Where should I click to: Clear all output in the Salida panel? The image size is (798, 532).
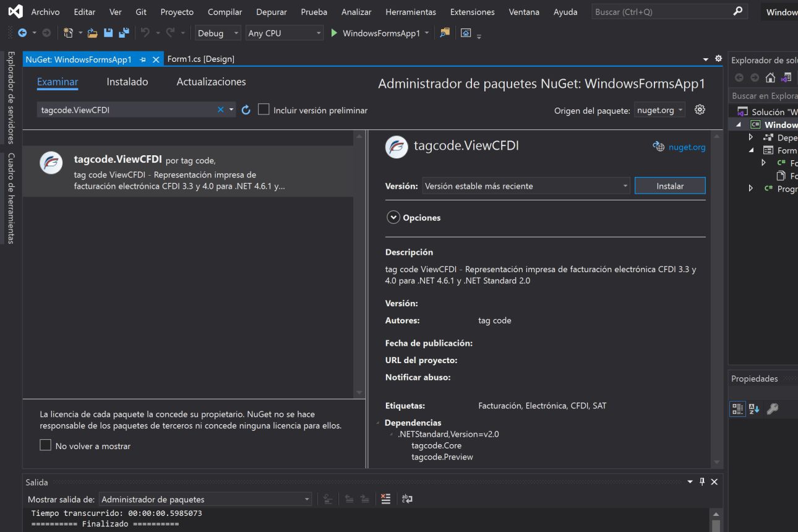click(385, 499)
